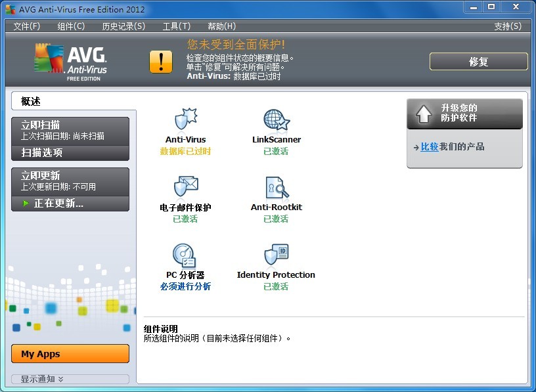The width and height of the screenshot is (536, 392).
Task: Click the AVG Anti-Virus logo
Action: click(x=70, y=62)
